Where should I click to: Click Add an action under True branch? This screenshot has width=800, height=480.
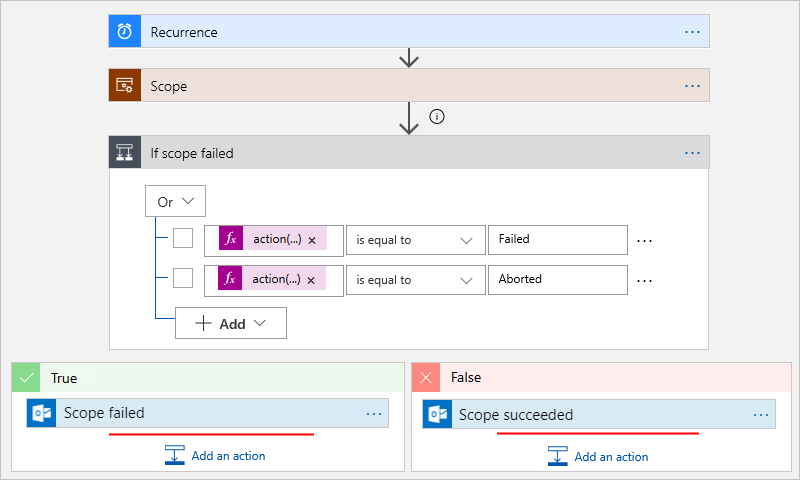216,455
